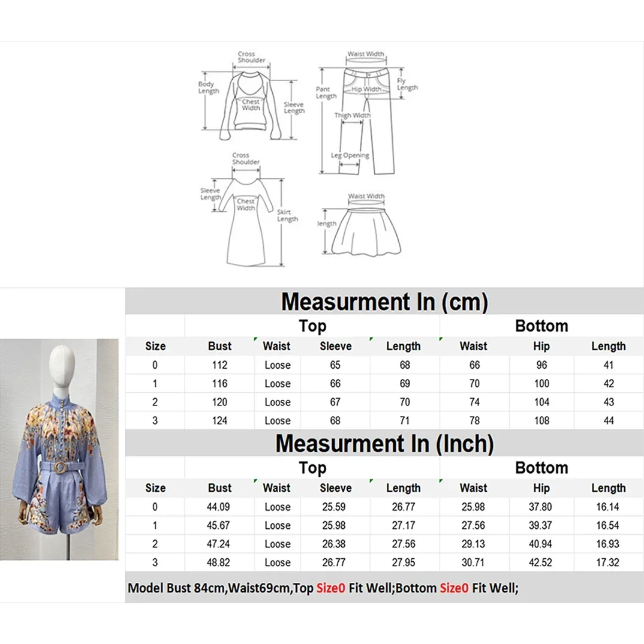Select top length value 71
This screenshot has width=644, height=644.
[405, 420]
